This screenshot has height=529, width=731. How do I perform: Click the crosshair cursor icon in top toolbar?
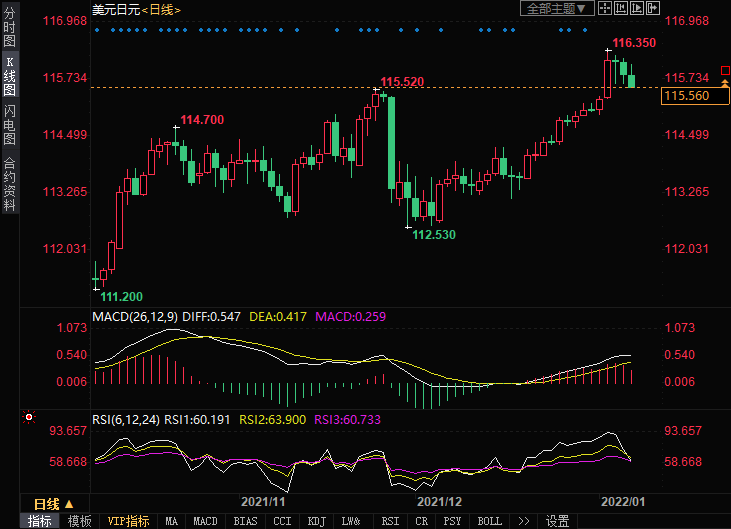(607, 8)
